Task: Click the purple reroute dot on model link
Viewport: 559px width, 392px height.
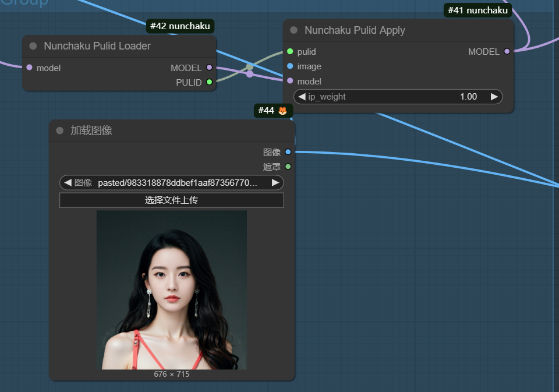Action: tap(250, 74)
